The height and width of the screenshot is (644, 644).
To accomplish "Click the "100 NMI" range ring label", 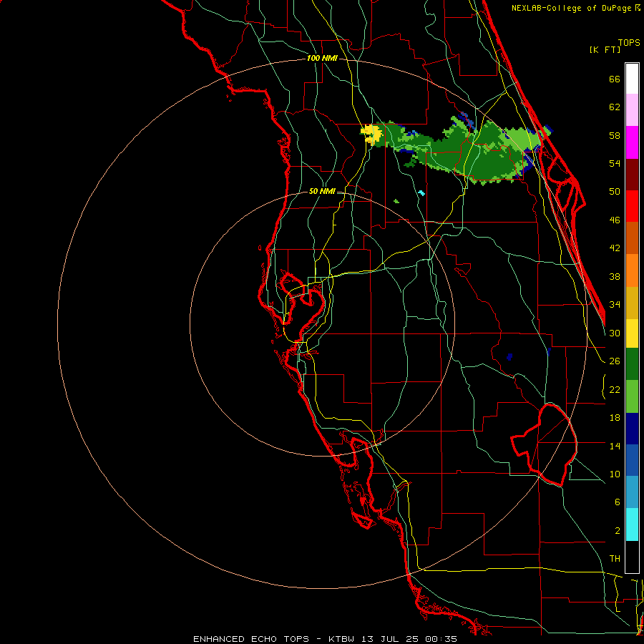I will [x=322, y=59].
